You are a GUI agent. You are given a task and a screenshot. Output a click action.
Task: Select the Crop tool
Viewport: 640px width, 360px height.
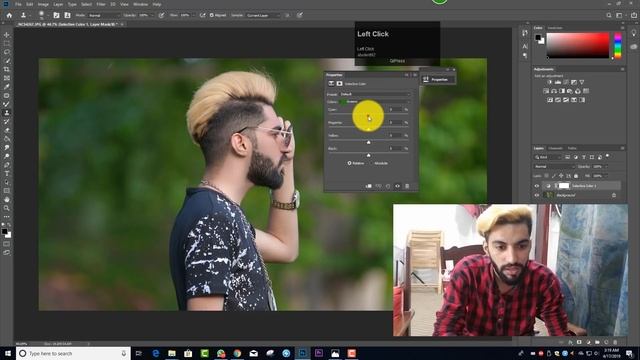[7, 69]
